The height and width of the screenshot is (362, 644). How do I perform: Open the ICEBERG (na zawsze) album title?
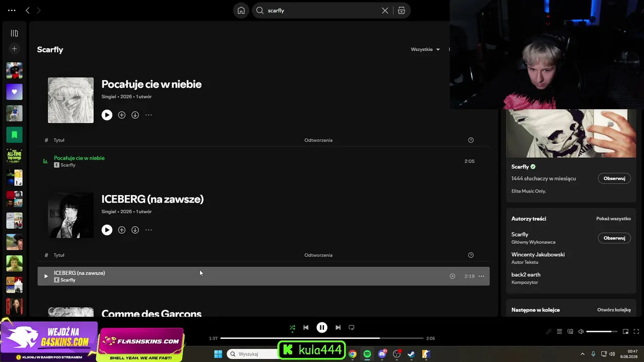point(152,199)
